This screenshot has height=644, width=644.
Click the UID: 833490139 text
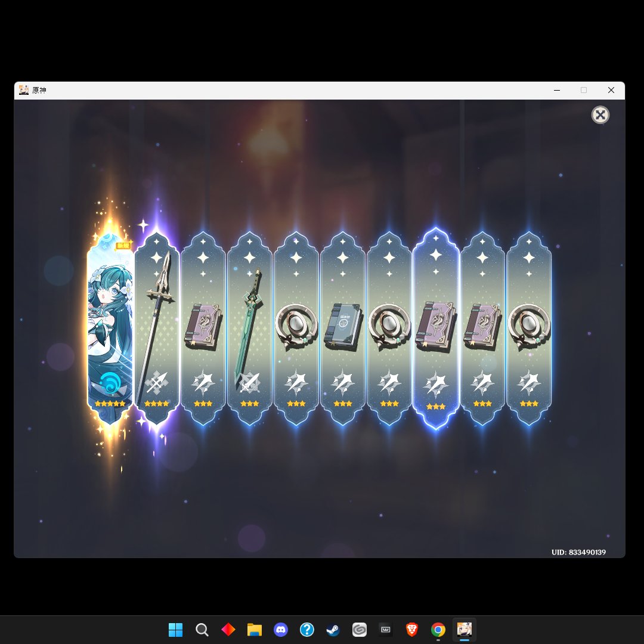pyautogui.click(x=578, y=552)
